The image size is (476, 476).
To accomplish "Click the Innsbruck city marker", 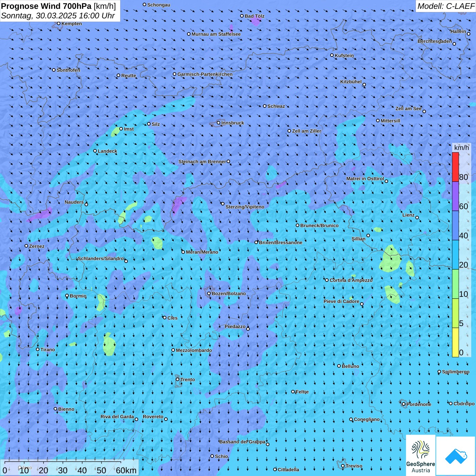I will tap(219, 123).
